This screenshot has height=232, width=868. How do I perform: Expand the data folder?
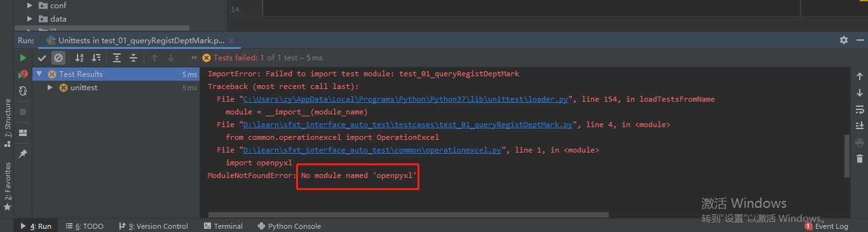tap(29, 19)
